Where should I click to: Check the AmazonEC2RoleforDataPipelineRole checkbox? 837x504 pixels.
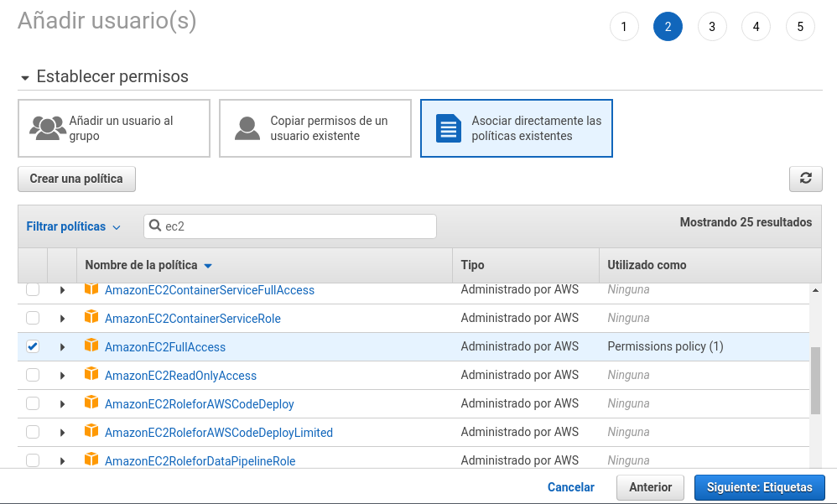[x=33, y=460]
